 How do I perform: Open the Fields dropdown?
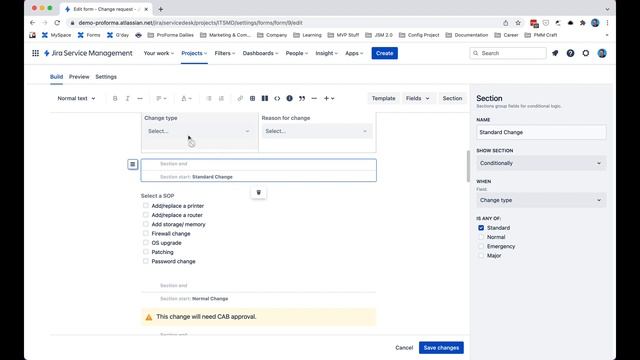tap(418, 98)
